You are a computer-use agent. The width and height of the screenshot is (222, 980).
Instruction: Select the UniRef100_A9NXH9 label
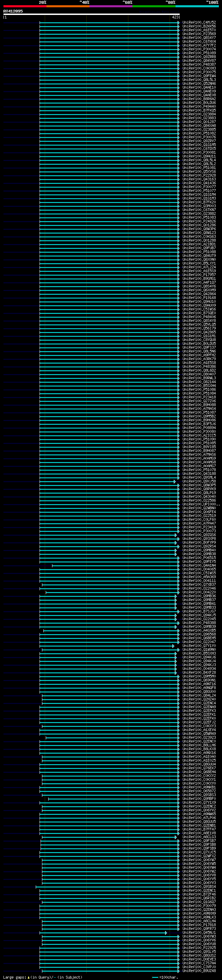[199, 914]
